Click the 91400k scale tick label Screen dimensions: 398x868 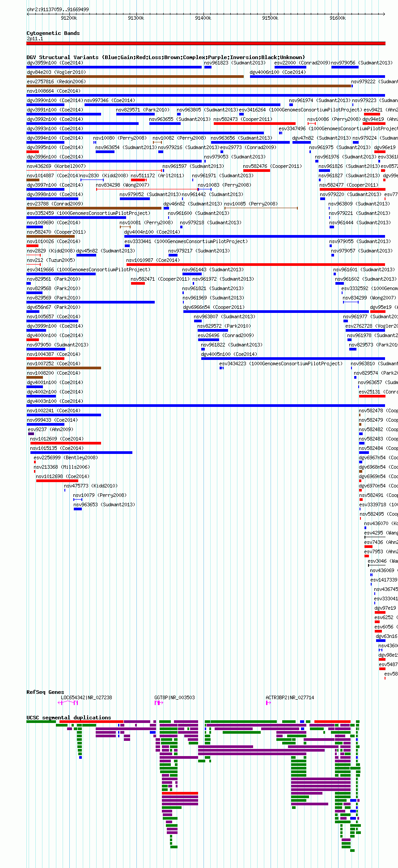click(203, 18)
